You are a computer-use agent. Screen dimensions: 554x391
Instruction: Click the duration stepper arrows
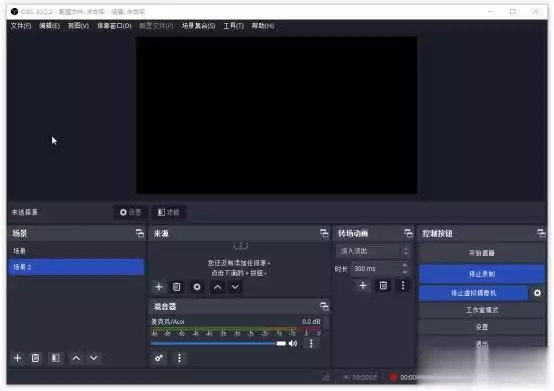point(405,268)
